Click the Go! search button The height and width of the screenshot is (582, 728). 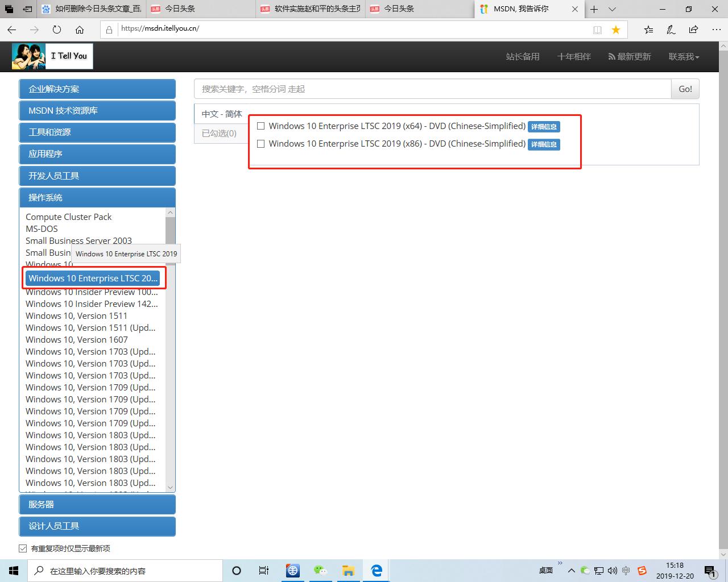pos(685,89)
